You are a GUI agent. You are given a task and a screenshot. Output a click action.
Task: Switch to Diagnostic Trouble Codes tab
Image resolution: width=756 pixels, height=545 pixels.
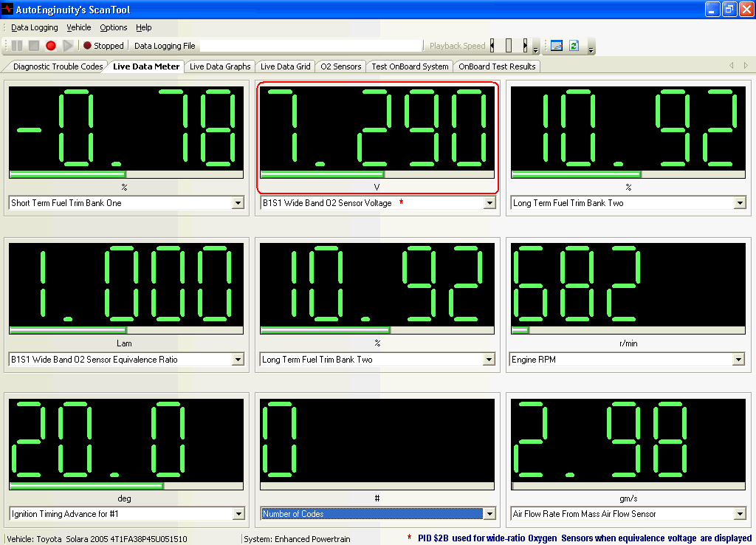pos(58,66)
